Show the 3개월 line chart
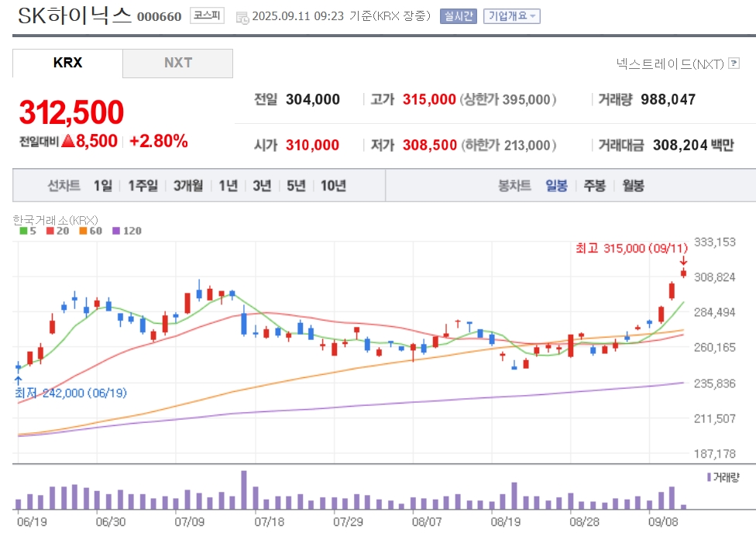 (x=188, y=186)
